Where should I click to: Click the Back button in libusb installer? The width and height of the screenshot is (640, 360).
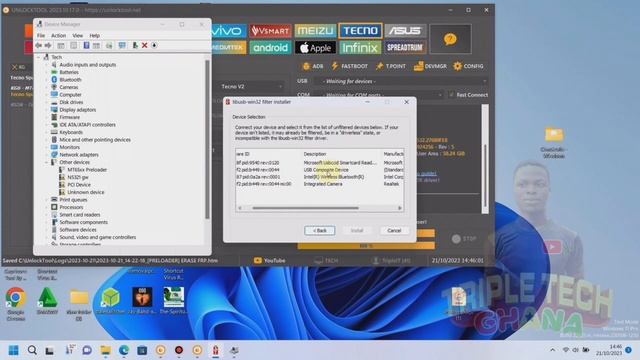320,231
